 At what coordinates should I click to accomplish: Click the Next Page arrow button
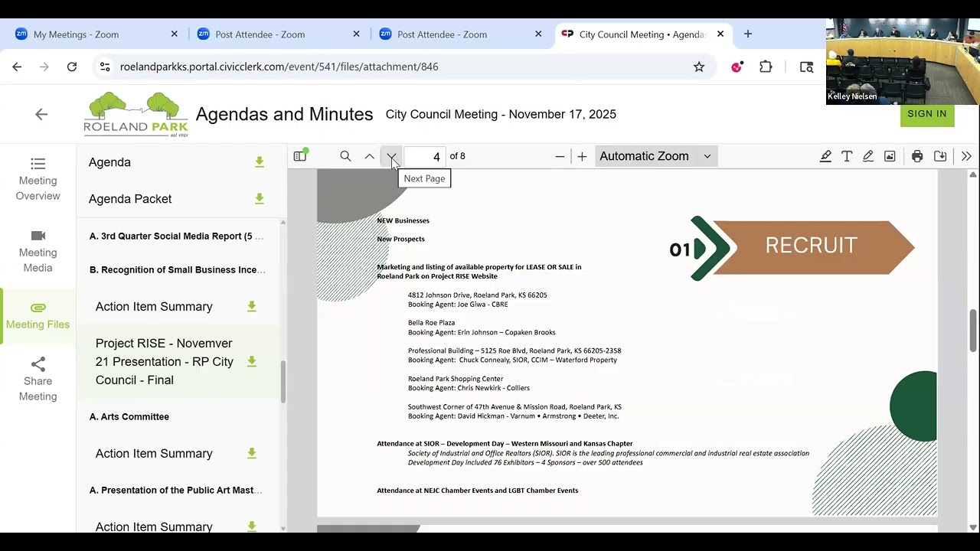(391, 156)
